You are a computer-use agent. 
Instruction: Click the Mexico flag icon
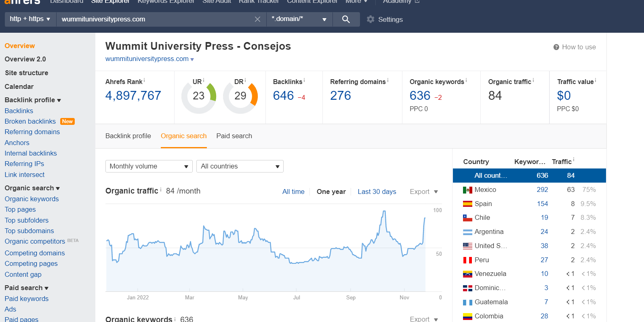click(467, 190)
